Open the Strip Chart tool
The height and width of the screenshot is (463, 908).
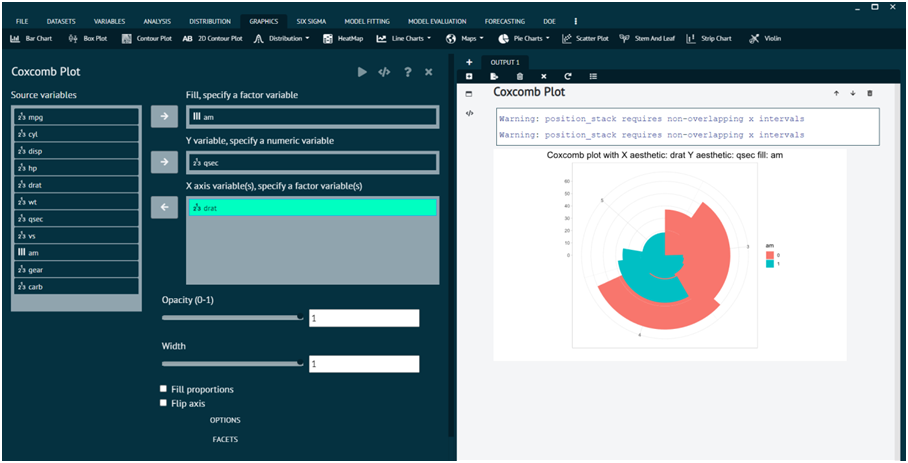[x=709, y=39]
